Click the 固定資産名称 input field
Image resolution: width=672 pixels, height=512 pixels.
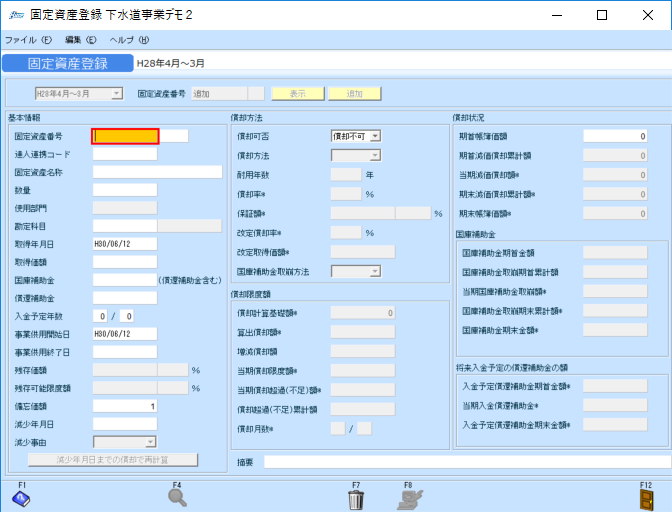(x=157, y=172)
